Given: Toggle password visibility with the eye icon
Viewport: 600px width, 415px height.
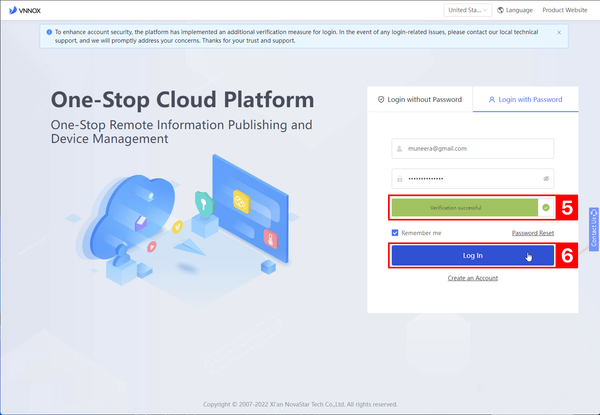Looking at the screenshot, I should [x=546, y=178].
